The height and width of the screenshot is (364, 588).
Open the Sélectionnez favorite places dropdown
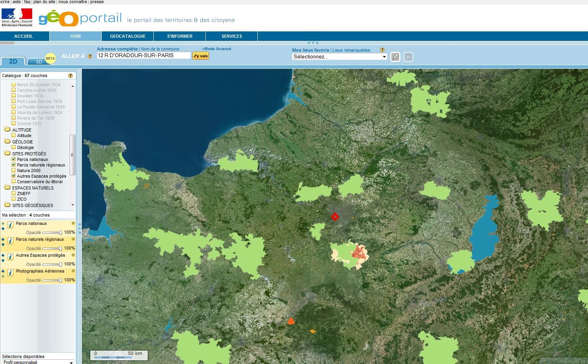pos(339,57)
